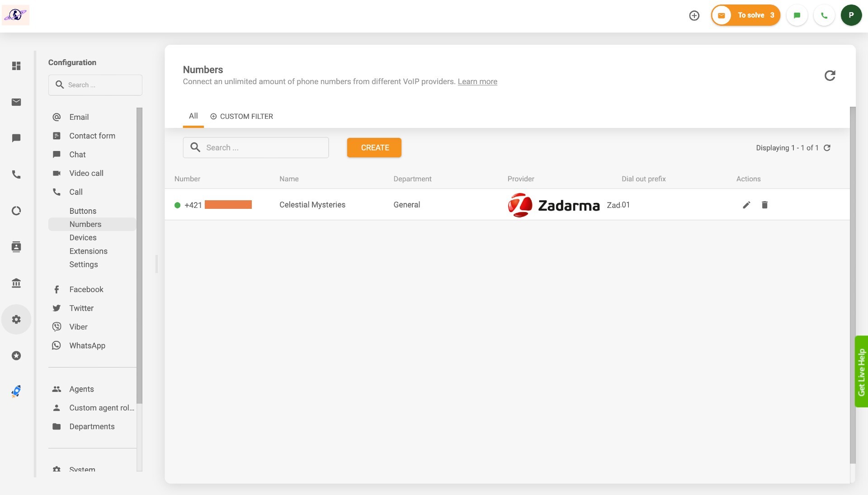Add a CUSTOM FILTER tab

tap(241, 117)
